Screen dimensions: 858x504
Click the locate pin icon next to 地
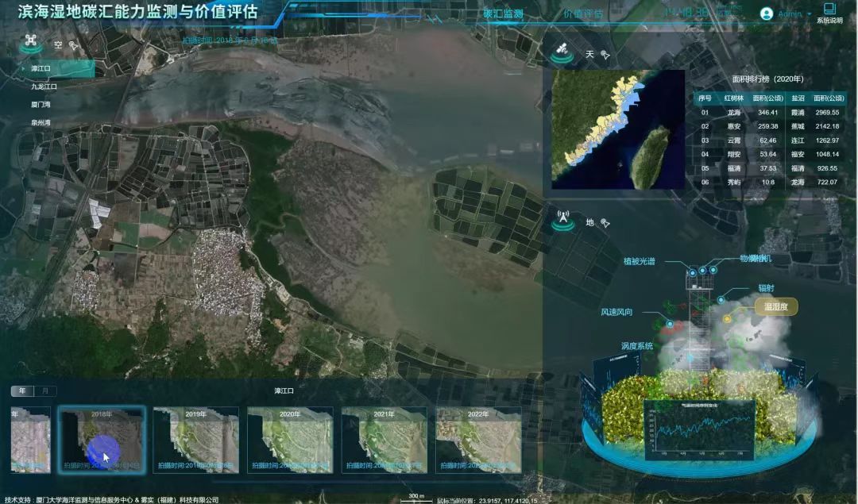coord(605,223)
